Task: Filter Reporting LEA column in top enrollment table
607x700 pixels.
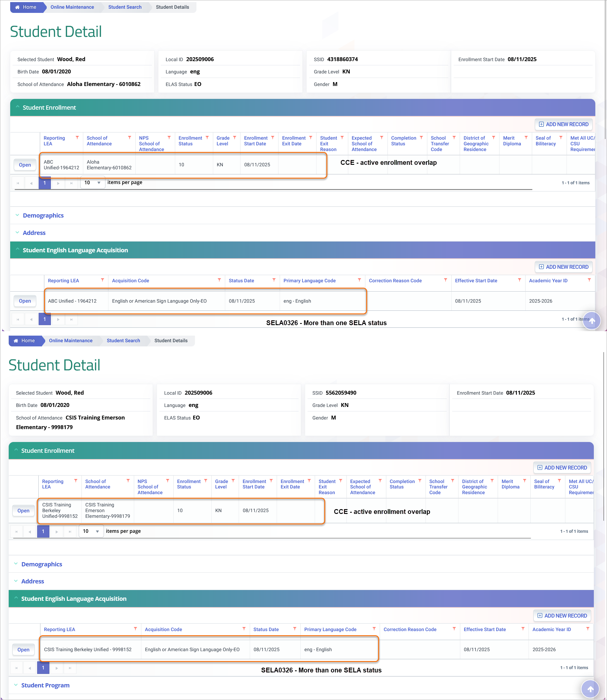Action: [x=77, y=138]
